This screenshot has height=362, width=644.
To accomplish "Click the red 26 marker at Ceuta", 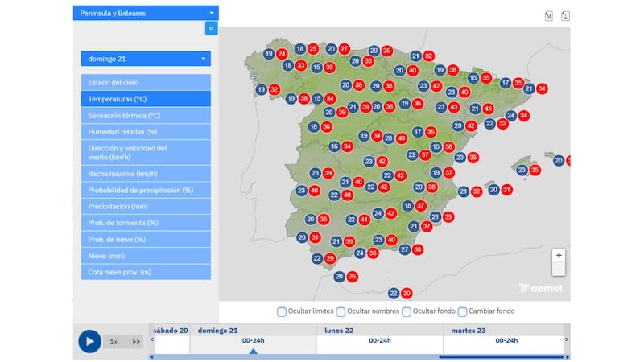I will tap(352, 277).
